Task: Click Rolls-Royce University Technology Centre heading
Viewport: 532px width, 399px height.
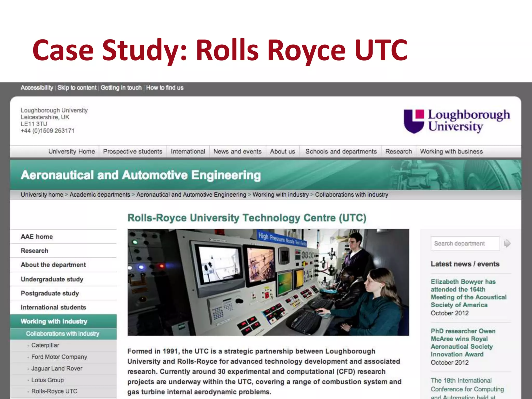Action: [x=247, y=218]
